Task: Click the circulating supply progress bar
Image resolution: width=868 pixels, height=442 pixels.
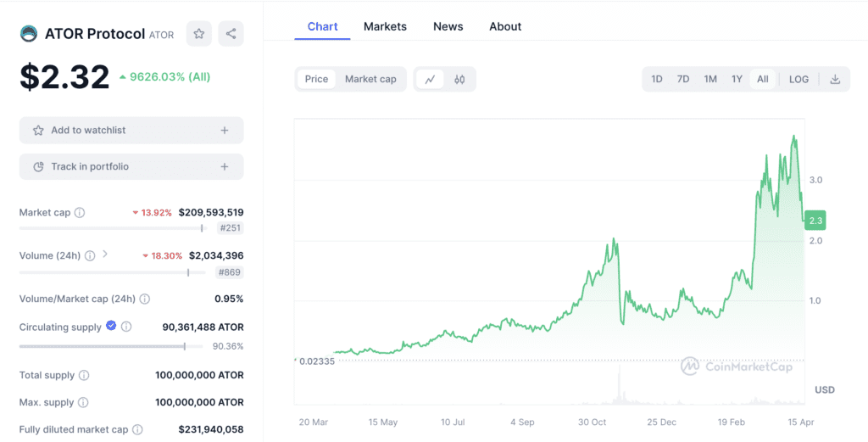Action: pyautogui.click(x=102, y=346)
